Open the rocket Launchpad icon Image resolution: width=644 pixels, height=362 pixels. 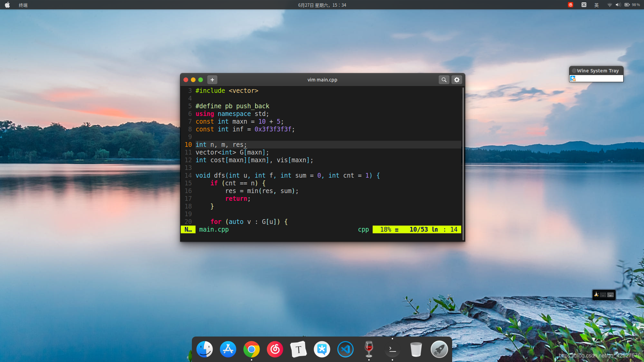[x=439, y=349]
